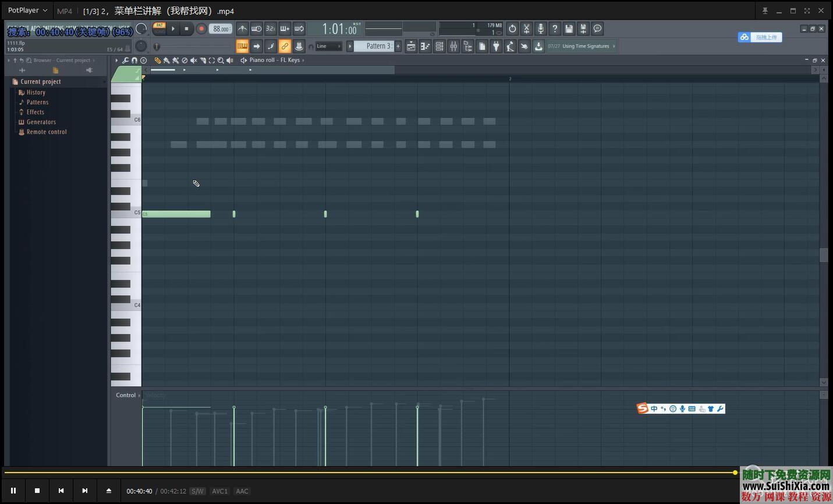
Task: Click the 88.000 tempo value
Action: click(221, 29)
